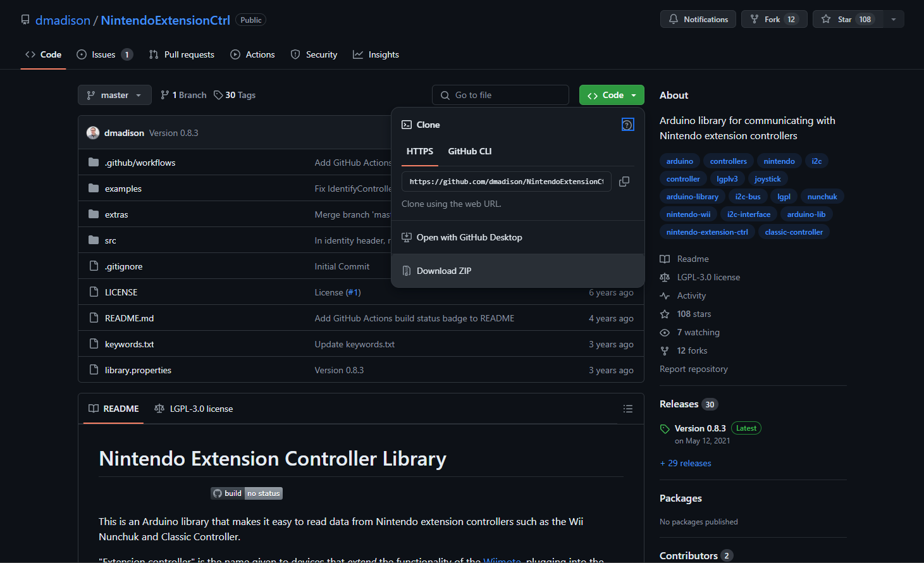Screen dimensions: 924x563
Task: Open the src folder
Action: click(x=111, y=240)
